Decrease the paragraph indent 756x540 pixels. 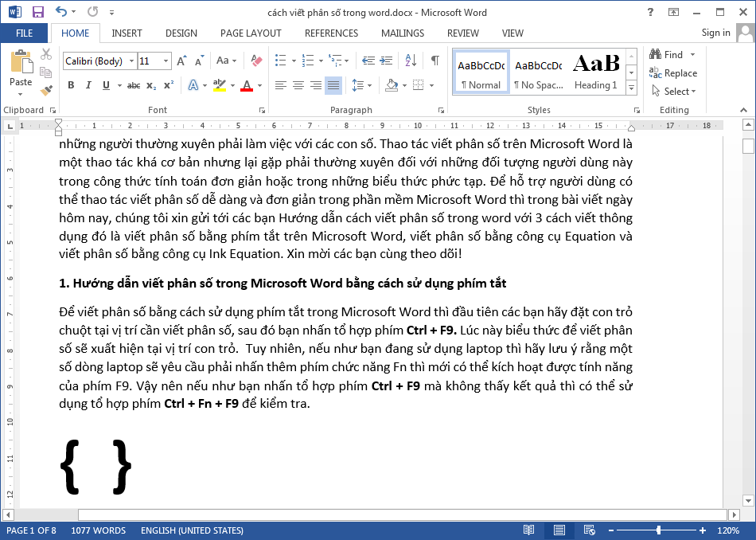coord(368,61)
